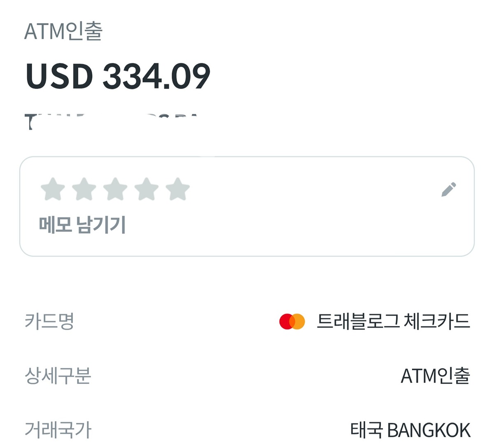Tap the ATM인출 header label
The height and width of the screenshot is (448, 494).
[x=63, y=31]
